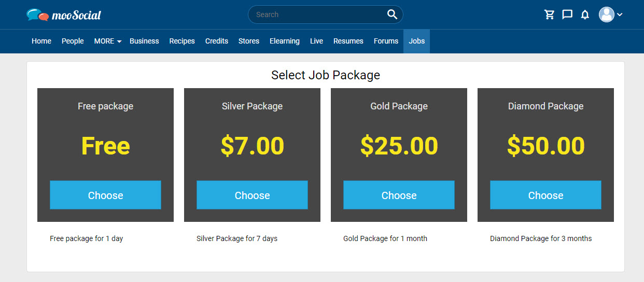This screenshot has width=644, height=282.
Task: Open the Jobs tab
Action: (416, 41)
